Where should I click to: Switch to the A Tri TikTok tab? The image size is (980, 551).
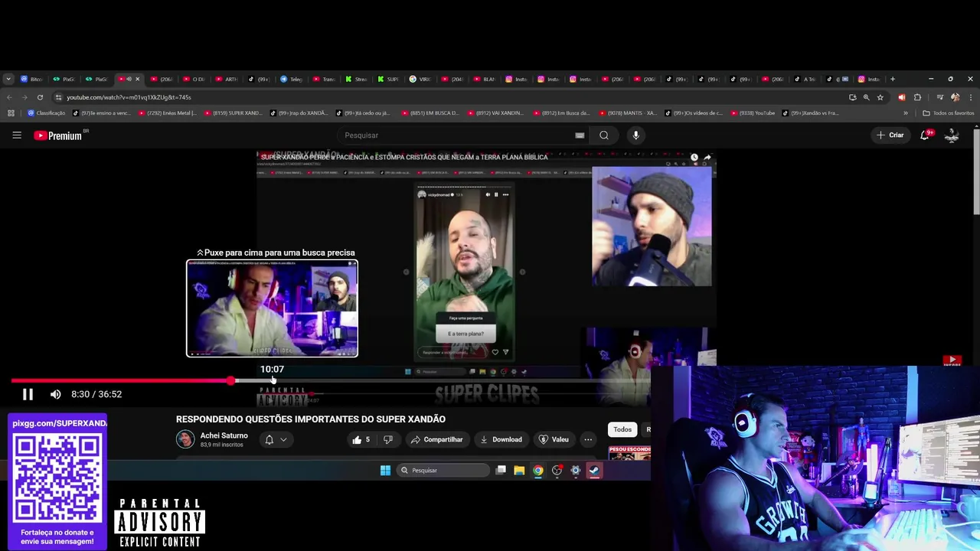pos(805,79)
